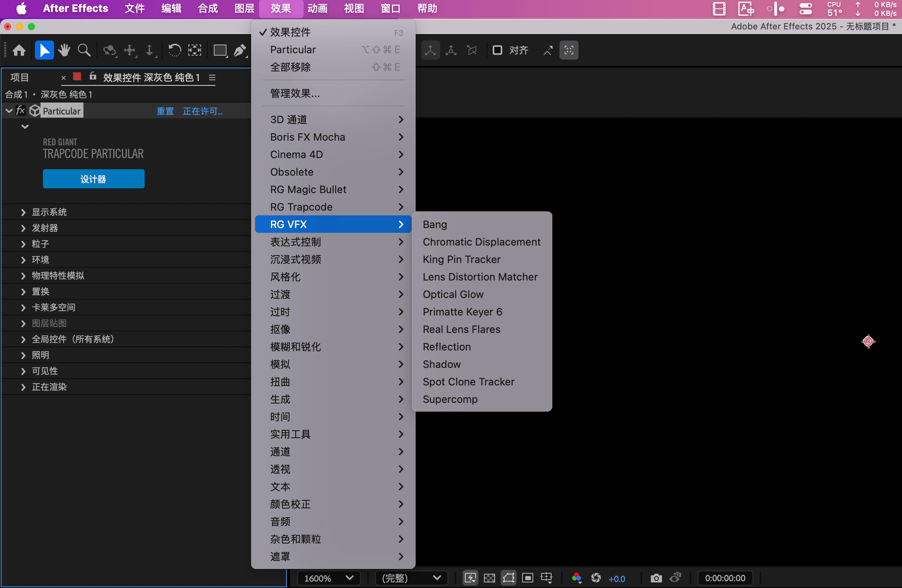Select the Zoom magnifier tool
902x588 pixels.
click(x=84, y=50)
